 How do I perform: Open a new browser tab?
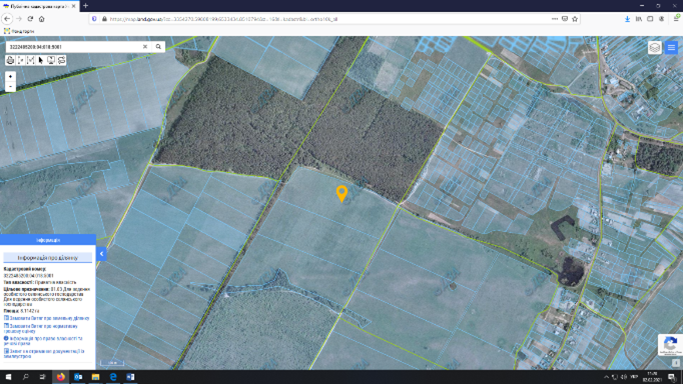[85, 6]
